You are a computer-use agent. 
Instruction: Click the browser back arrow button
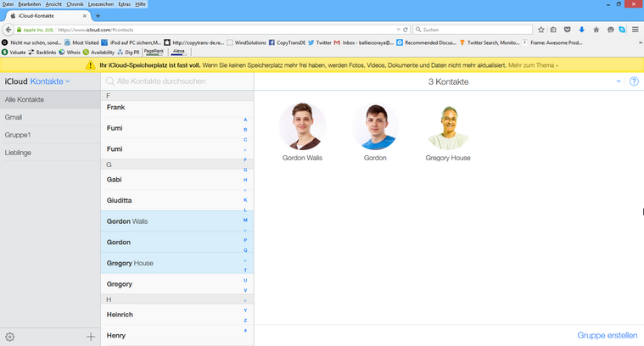[x=8, y=30]
